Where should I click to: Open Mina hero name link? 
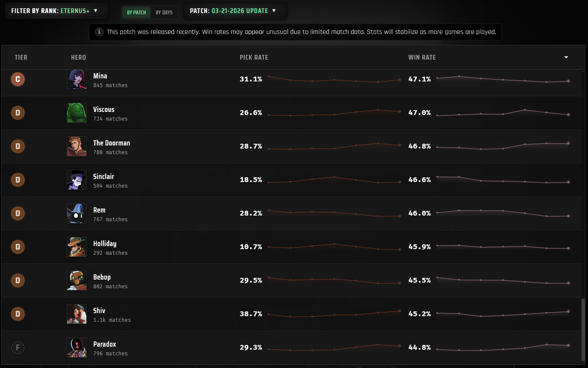pos(100,76)
